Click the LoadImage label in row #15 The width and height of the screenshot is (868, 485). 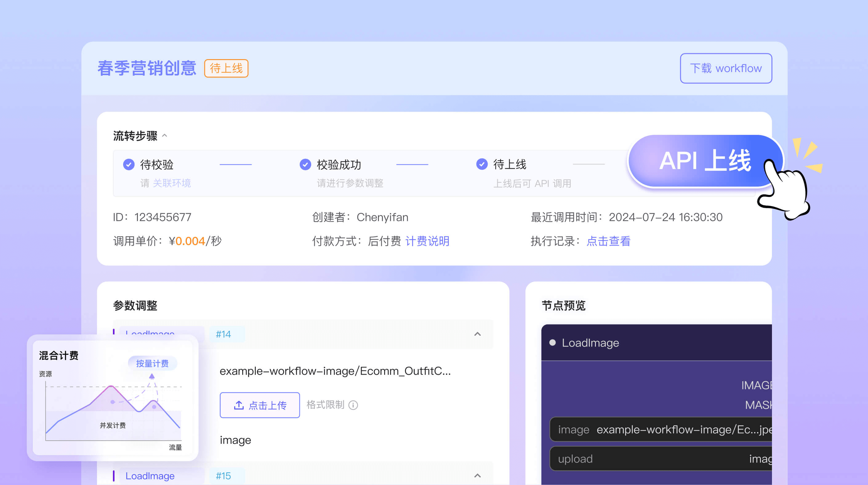[150, 475]
